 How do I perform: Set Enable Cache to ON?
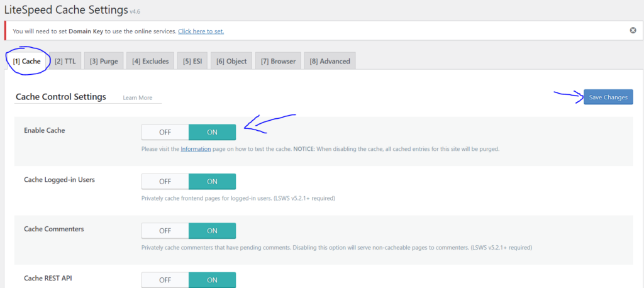tap(213, 132)
